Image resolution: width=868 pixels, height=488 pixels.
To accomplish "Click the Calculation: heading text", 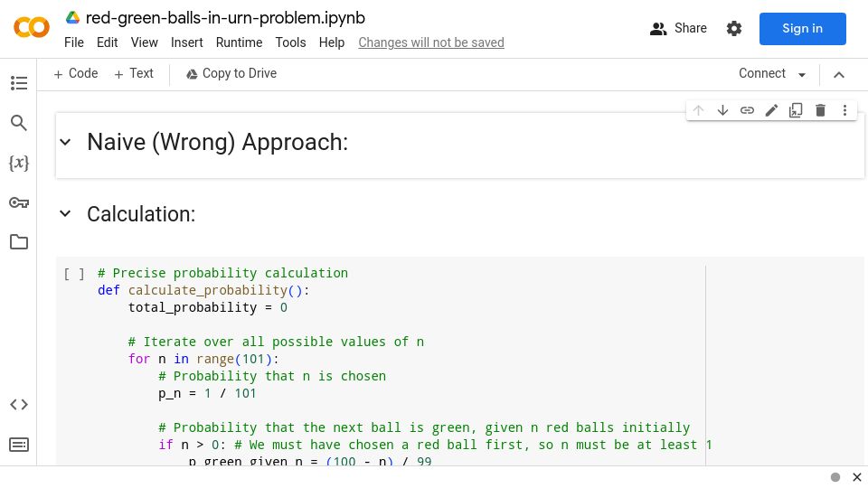I will click(x=141, y=214).
